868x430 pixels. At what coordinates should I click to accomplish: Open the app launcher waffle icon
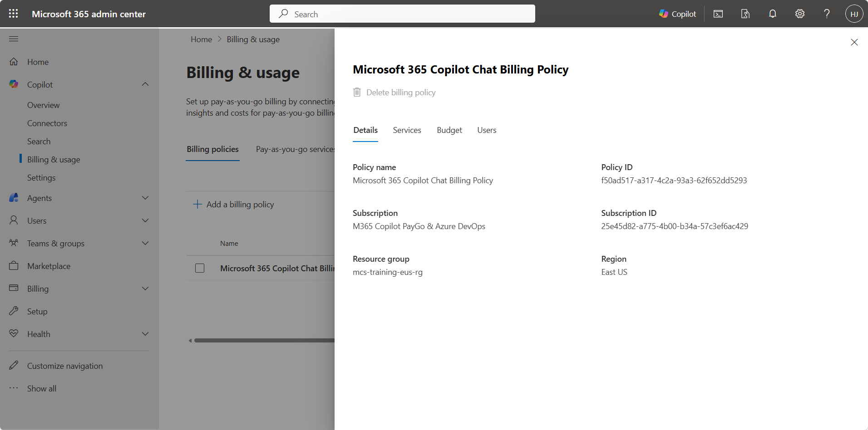click(14, 14)
